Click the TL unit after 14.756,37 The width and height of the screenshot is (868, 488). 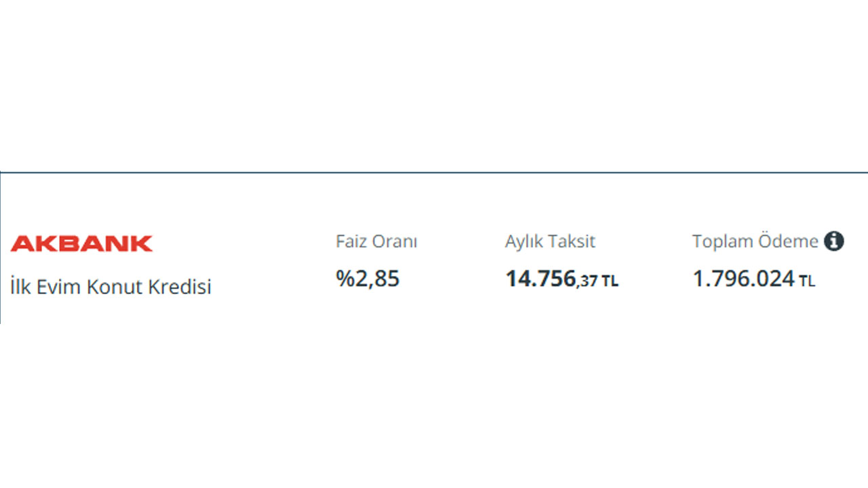tap(610, 281)
